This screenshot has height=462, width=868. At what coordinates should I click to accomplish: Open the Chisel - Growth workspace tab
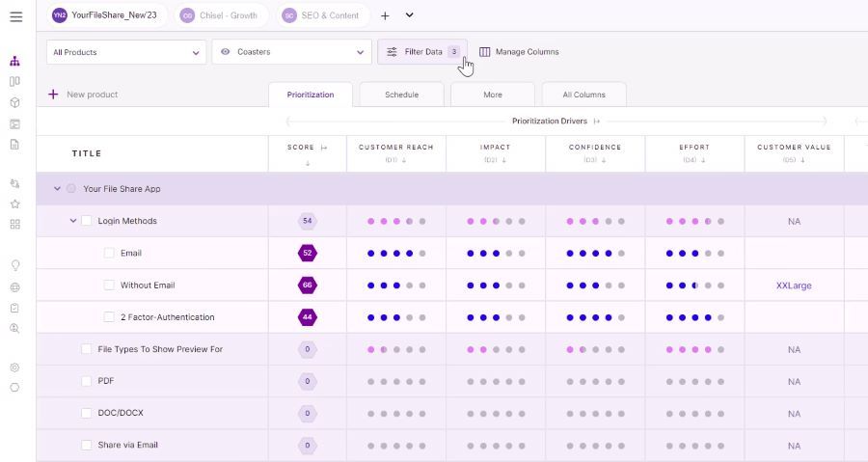tap(221, 15)
